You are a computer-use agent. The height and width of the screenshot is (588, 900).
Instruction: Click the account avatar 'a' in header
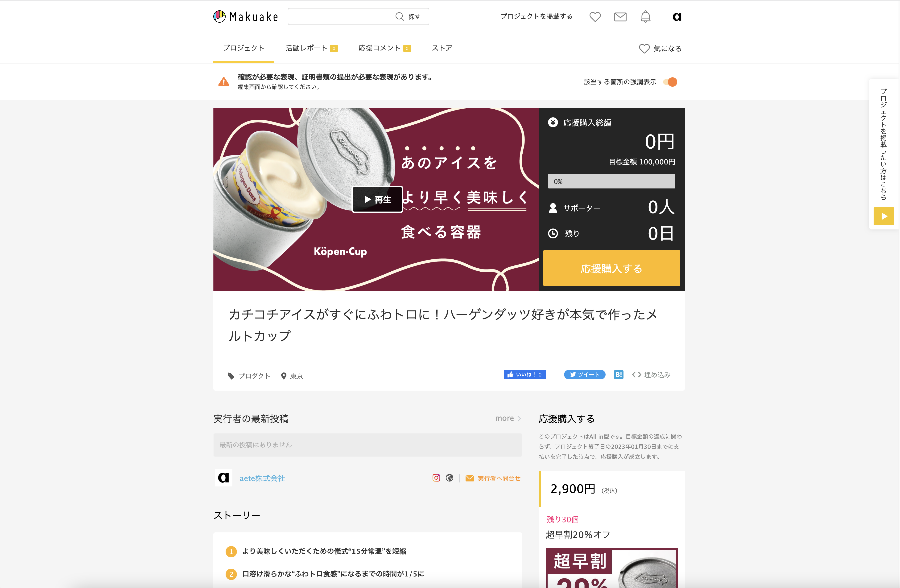[x=677, y=17]
